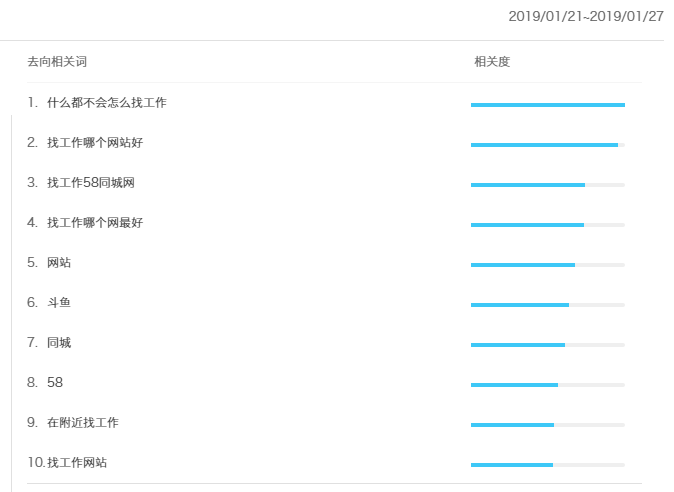Viewport: 674px width, 492px height.
Task: Select keyword 找工作58同城网
Action: pyautogui.click(x=91, y=183)
